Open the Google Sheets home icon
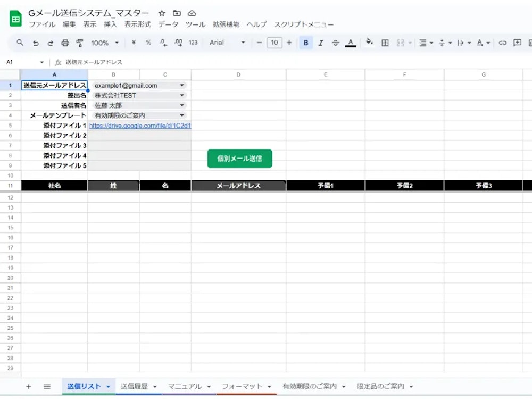Image resolution: width=532 pixels, height=399 pixels. tap(15, 19)
